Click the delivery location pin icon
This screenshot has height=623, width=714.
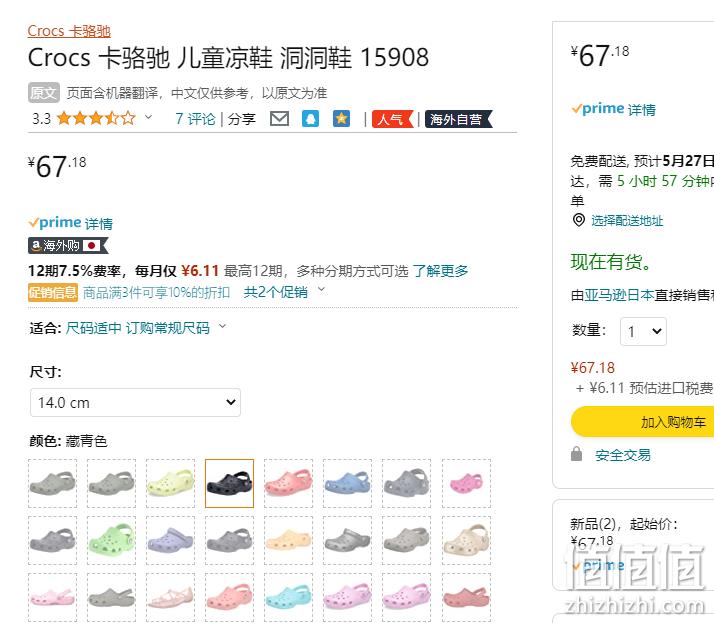pos(578,220)
